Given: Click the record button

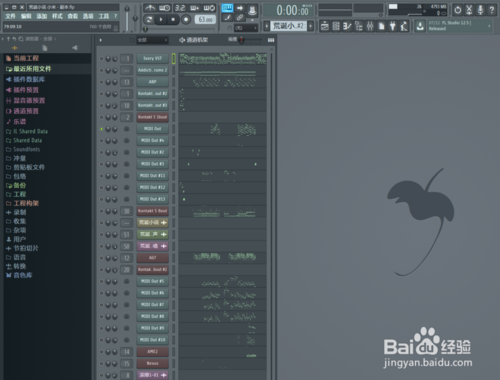Looking at the screenshot, I should 186,20.
